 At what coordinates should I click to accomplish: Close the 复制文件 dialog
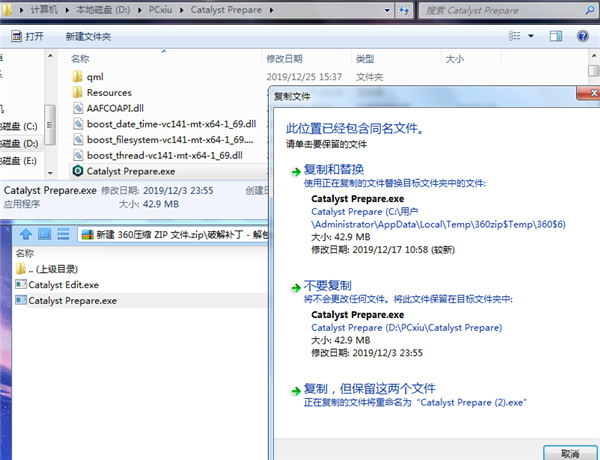tap(591, 93)
